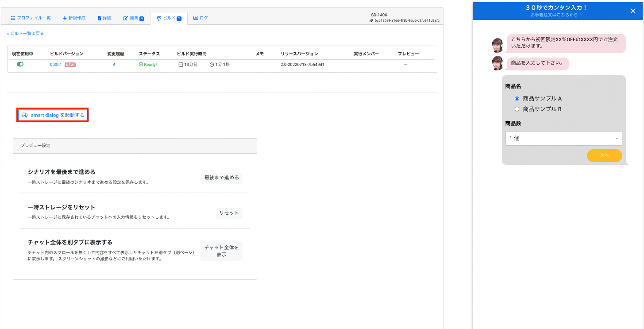The image size is (644, 329).
Task: Click the link icon beside the profile ID
Action: click(371, 20)
